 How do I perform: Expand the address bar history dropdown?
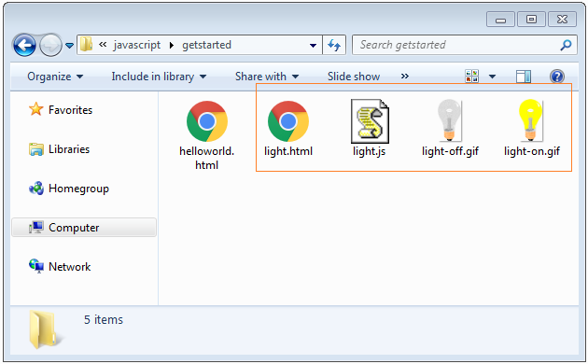(x=313, y=46)
